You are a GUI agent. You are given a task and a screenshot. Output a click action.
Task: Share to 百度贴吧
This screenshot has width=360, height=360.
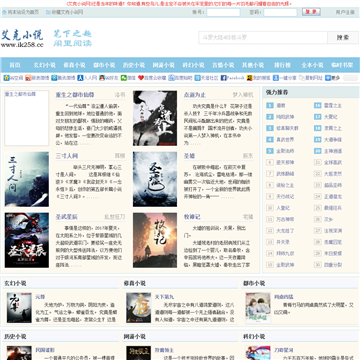[171, 78]
